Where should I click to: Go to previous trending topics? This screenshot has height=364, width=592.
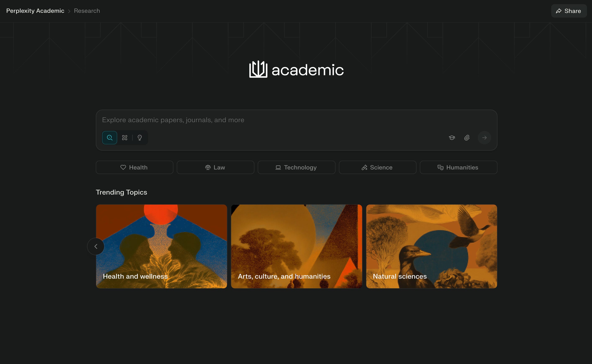pos(96,246)
